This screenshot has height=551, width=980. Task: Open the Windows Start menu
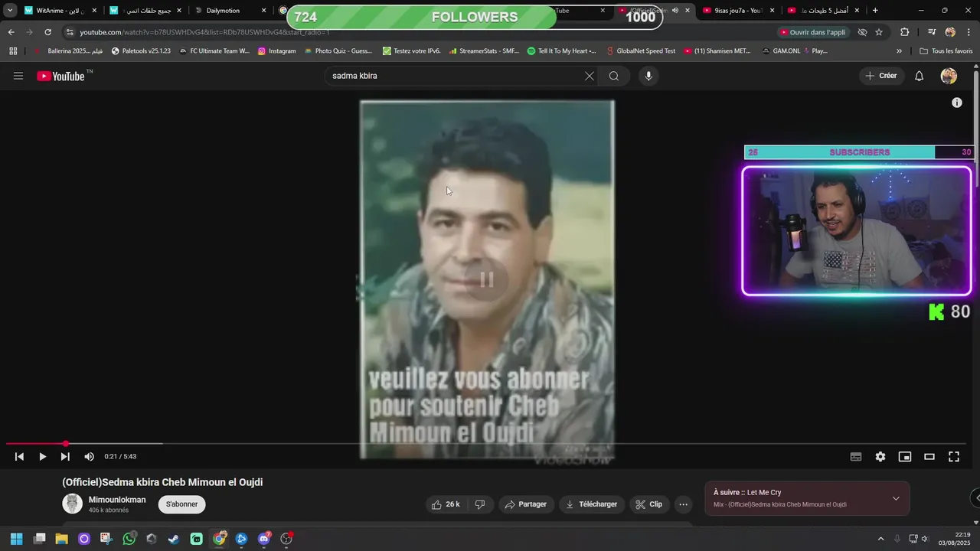coord(16,539)
